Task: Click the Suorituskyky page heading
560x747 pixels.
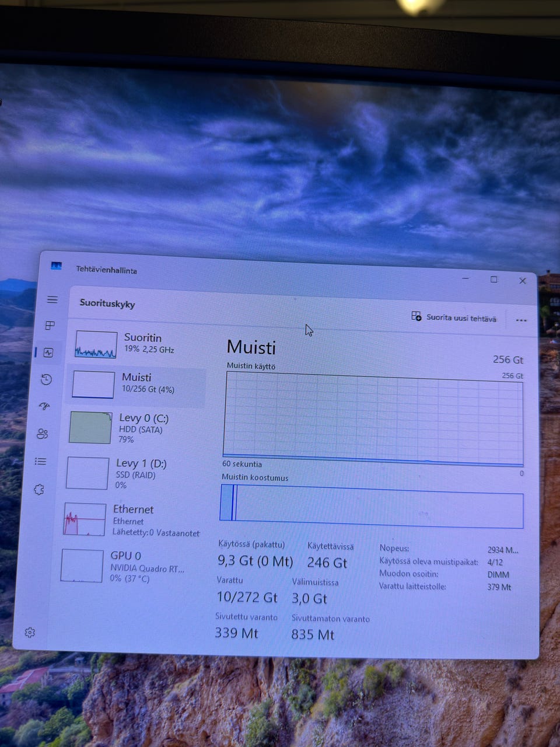Action: tap(107, 303)
